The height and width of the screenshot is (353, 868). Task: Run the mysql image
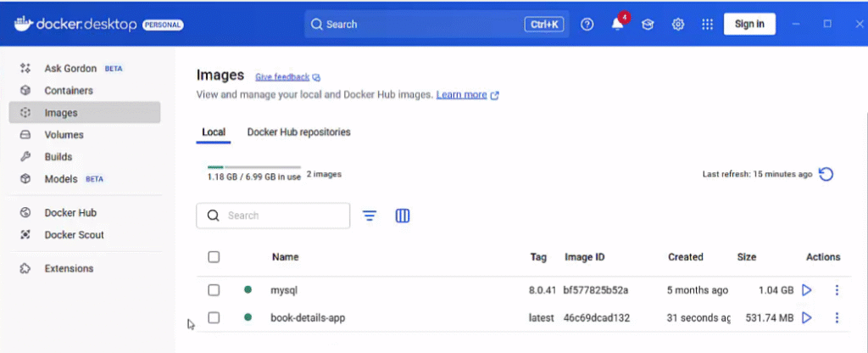807,290
